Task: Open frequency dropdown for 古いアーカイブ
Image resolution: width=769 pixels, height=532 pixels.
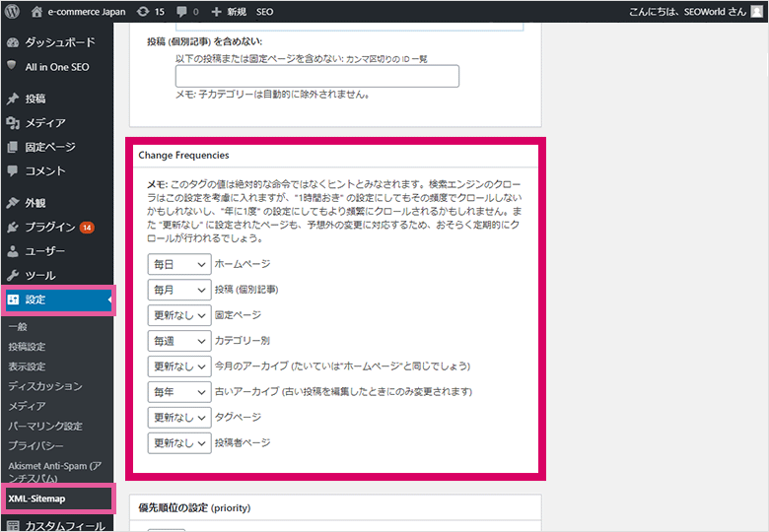Action: pyautogui.click(x=179, y=392)
